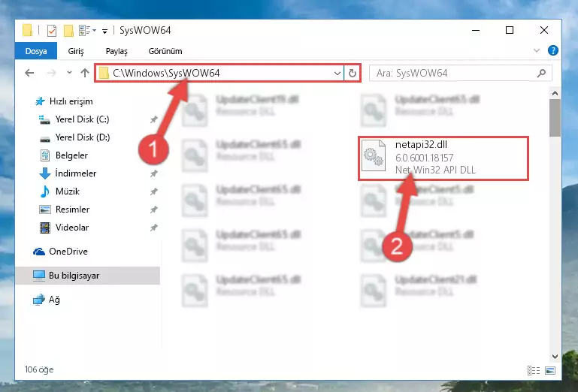
Task: Open Resimler folder in sidebar
Action: (72, 210)
